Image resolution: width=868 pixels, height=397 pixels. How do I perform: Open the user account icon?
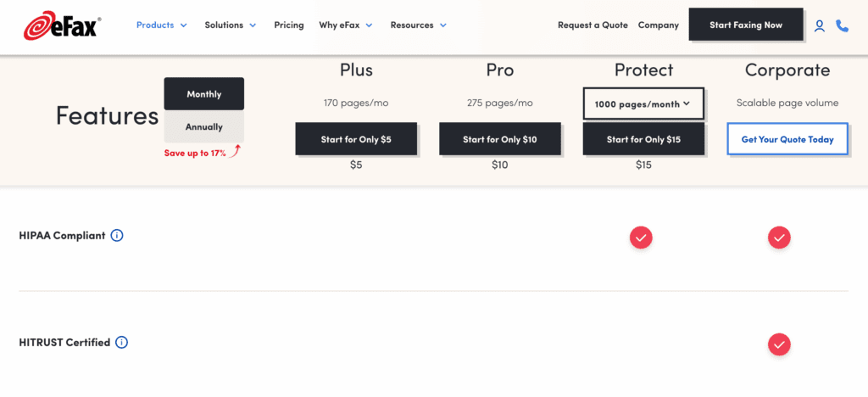pyautogui.click(x=819, y=25)
